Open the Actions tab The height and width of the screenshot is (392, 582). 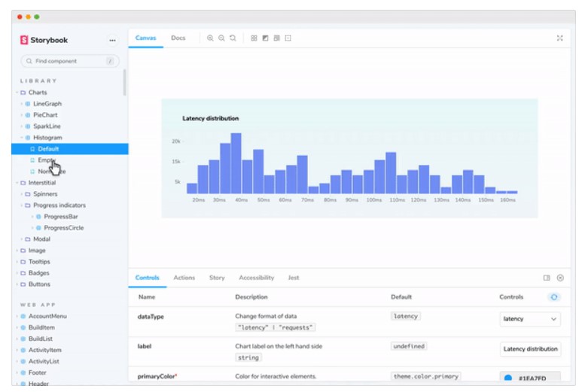point(184,278)
